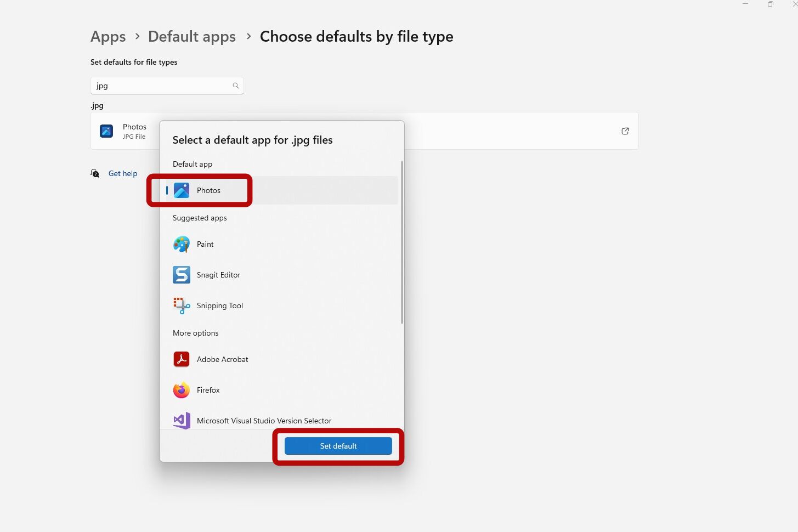The width and height of the screenshot is (798, 532).
Task: Minimize the Settings window
Action: (745, 4)
